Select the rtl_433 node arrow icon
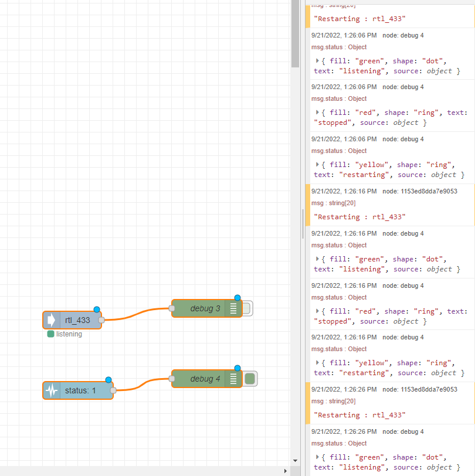Viewport: 475px width, 476px height. 52,320
